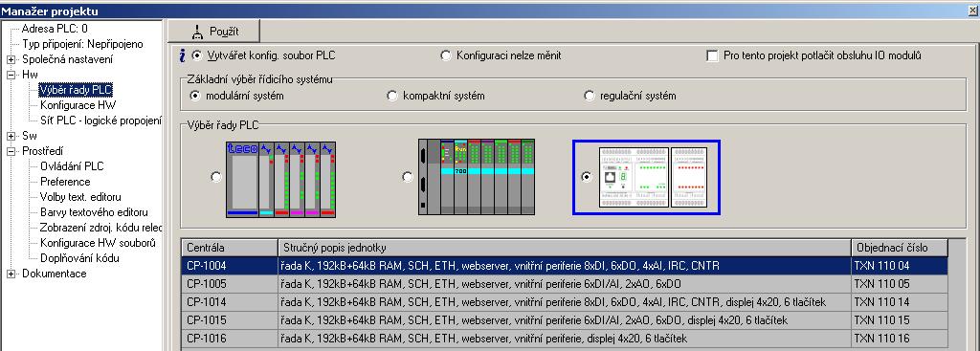Click the Použít apply button

pos(213,32)
